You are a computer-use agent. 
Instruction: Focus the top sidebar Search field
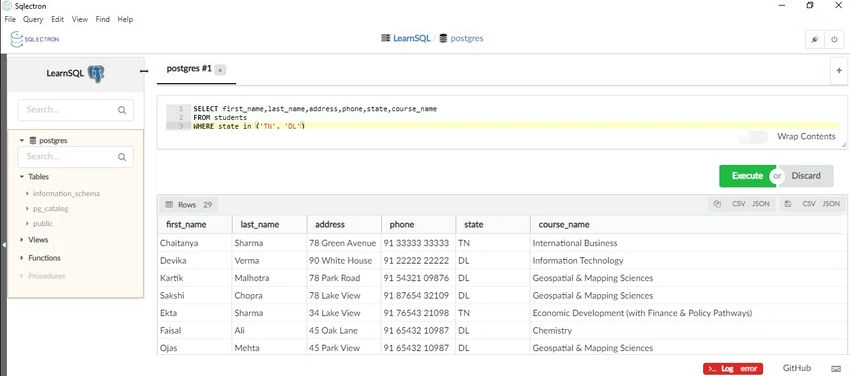[75, 110]
